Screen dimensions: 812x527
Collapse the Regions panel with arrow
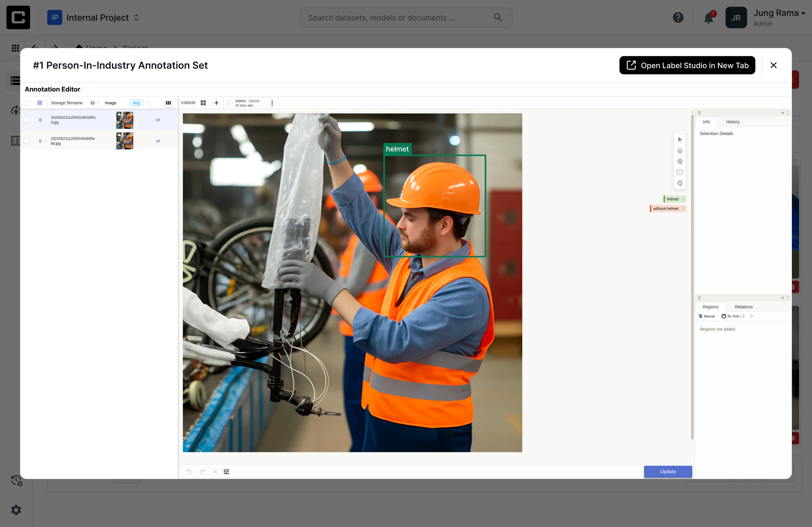tap(783, 298)
